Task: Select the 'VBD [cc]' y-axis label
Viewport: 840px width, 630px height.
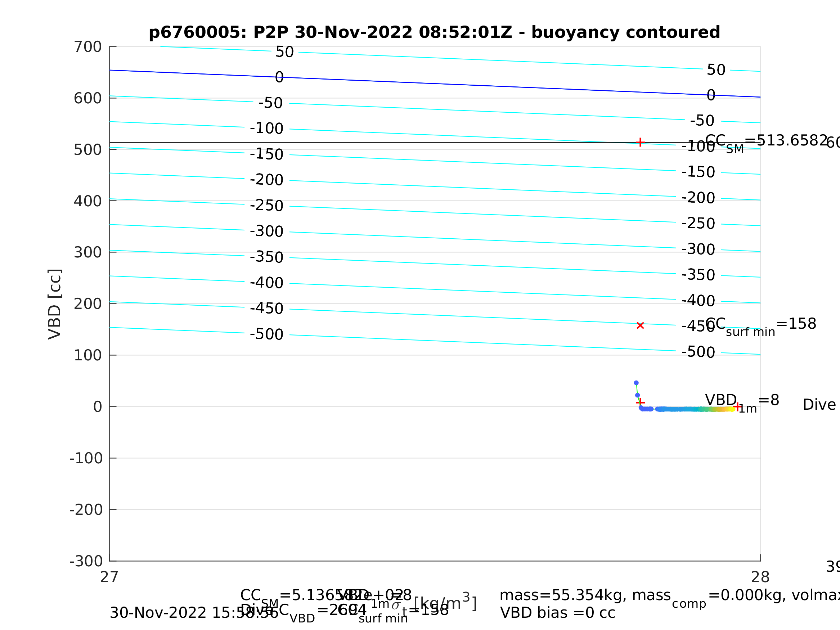Action: coord(55,304)
